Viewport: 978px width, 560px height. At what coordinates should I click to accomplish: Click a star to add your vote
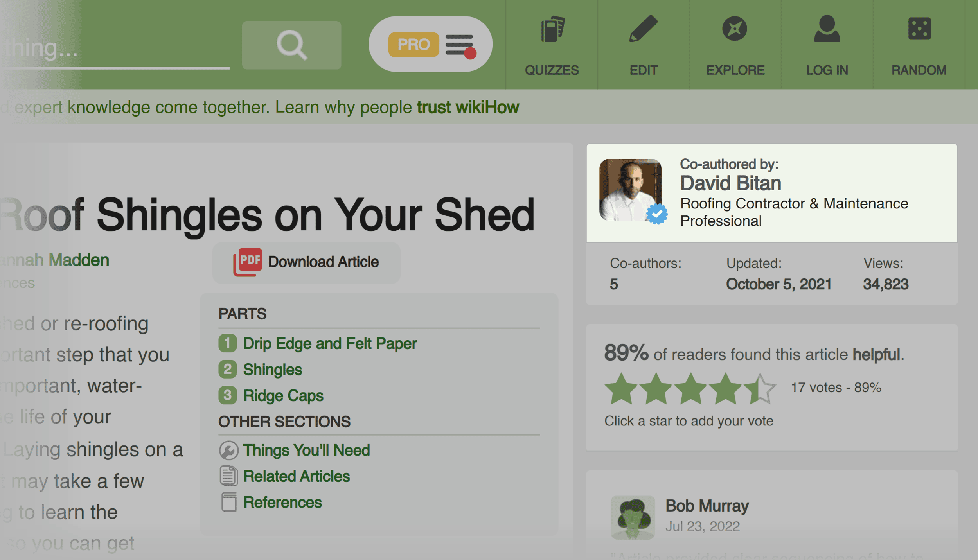pyautogui.click(x=689, y=421)
